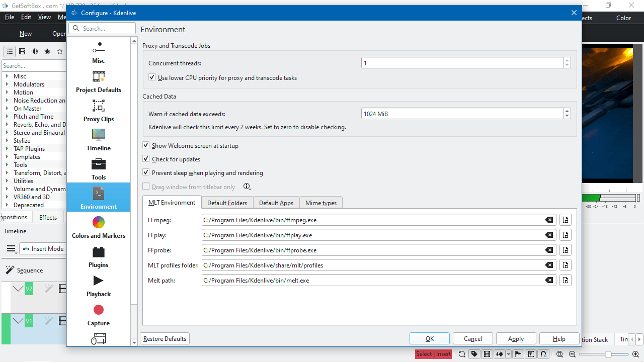Expand the Motion effects category
This screenshot has width=644, height=362.
7,93
